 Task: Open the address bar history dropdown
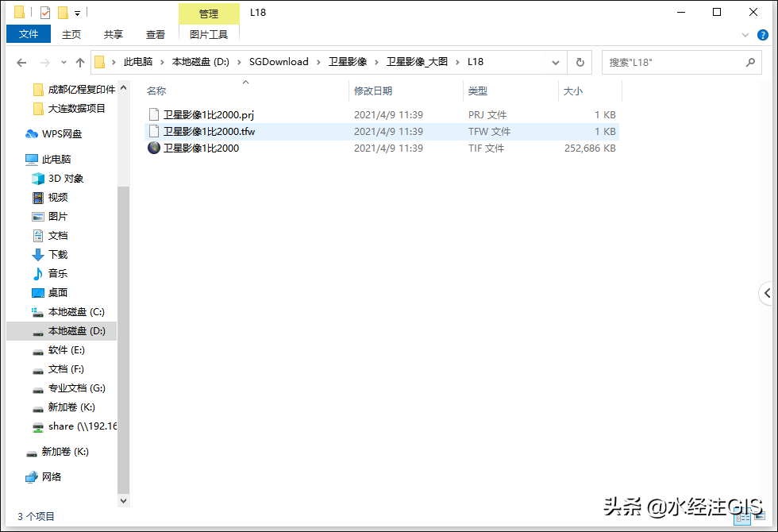click(x=555, y=61)
